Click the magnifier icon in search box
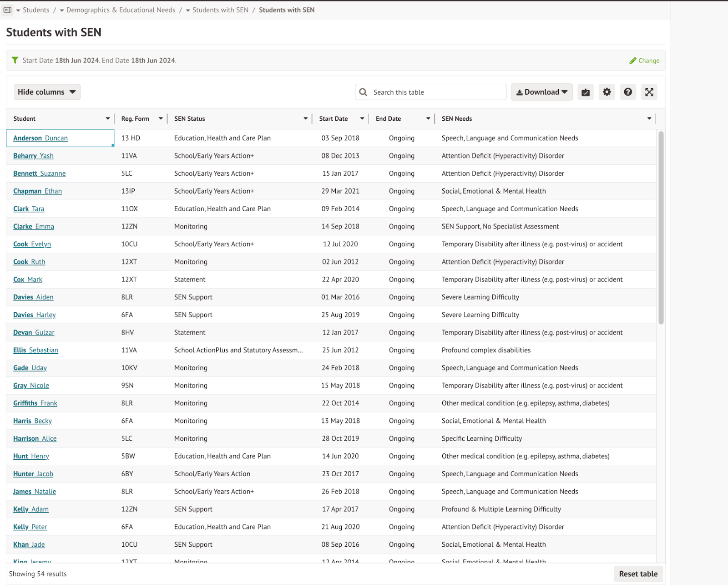The height and width of the screenshot is (585, 728). pos(363,92)
